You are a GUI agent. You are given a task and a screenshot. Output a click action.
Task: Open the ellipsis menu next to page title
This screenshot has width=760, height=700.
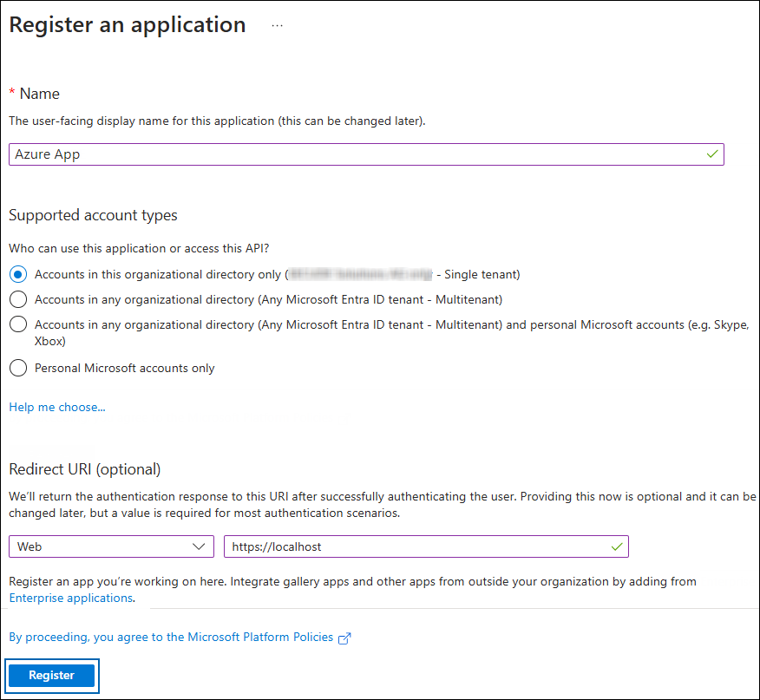(277, 24)
